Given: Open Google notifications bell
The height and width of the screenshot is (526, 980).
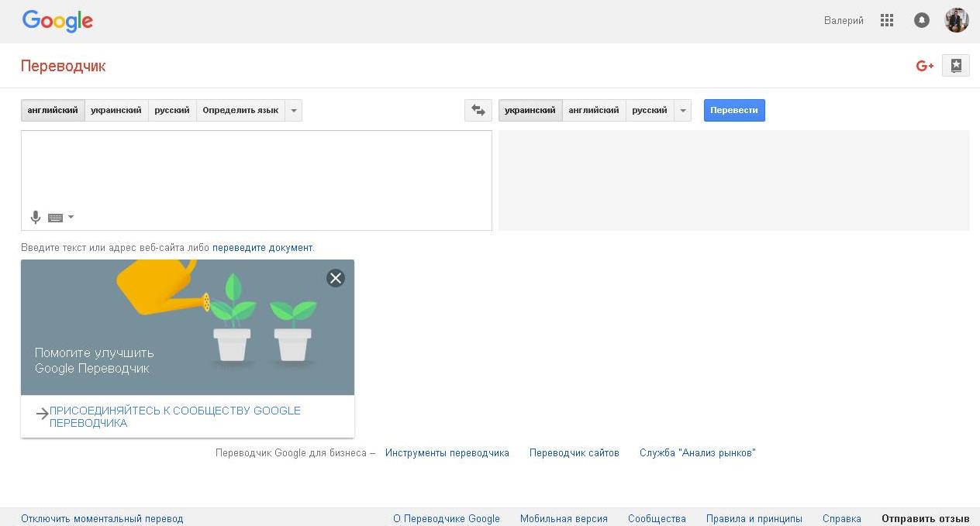Looking at the screenshot, I should [x=922, y=21].
